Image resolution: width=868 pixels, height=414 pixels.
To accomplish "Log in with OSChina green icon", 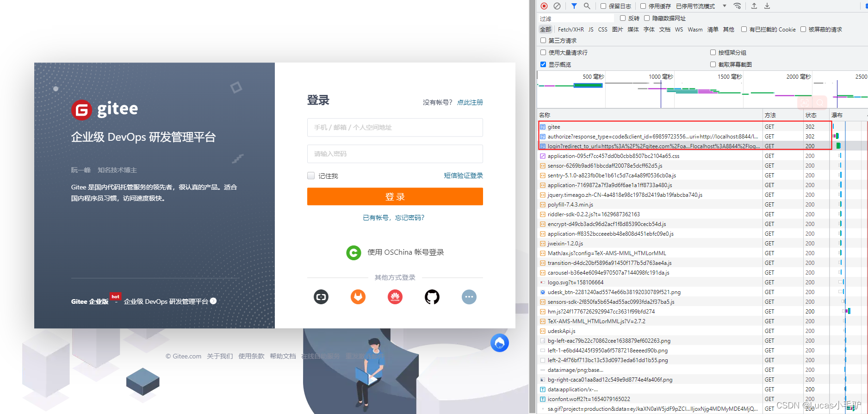I will coord(353,252).
